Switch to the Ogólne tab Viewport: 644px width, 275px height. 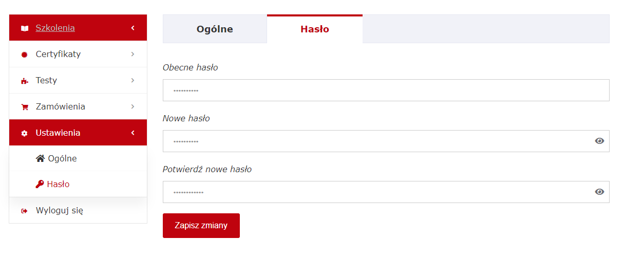coord(215,29)
